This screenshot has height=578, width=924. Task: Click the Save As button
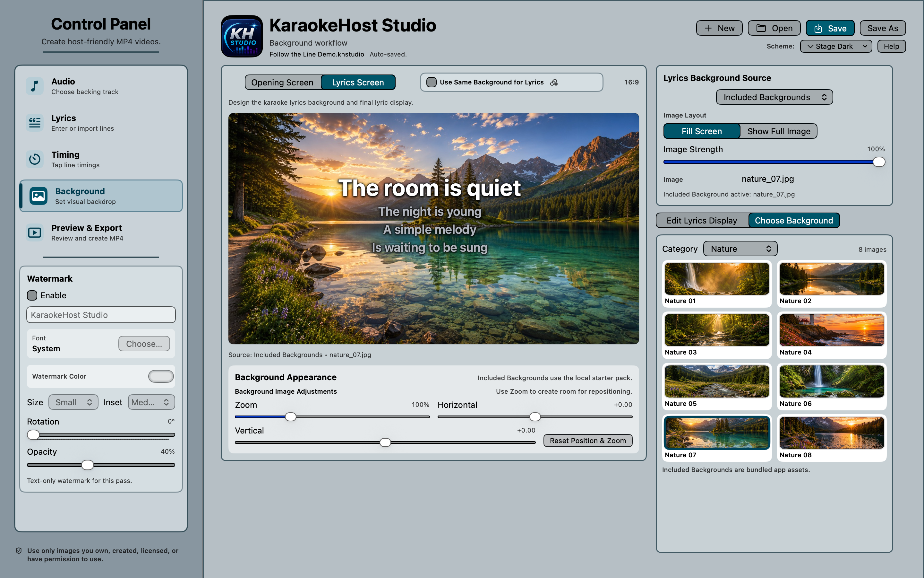(x=882, y=28)
